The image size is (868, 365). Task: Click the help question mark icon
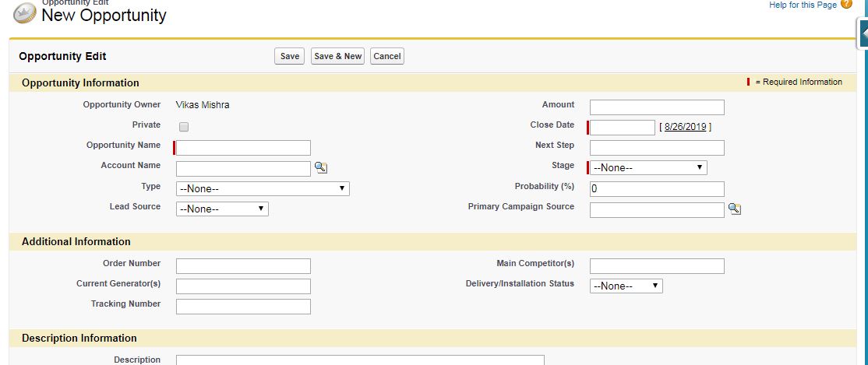click(x=846, y=5)
